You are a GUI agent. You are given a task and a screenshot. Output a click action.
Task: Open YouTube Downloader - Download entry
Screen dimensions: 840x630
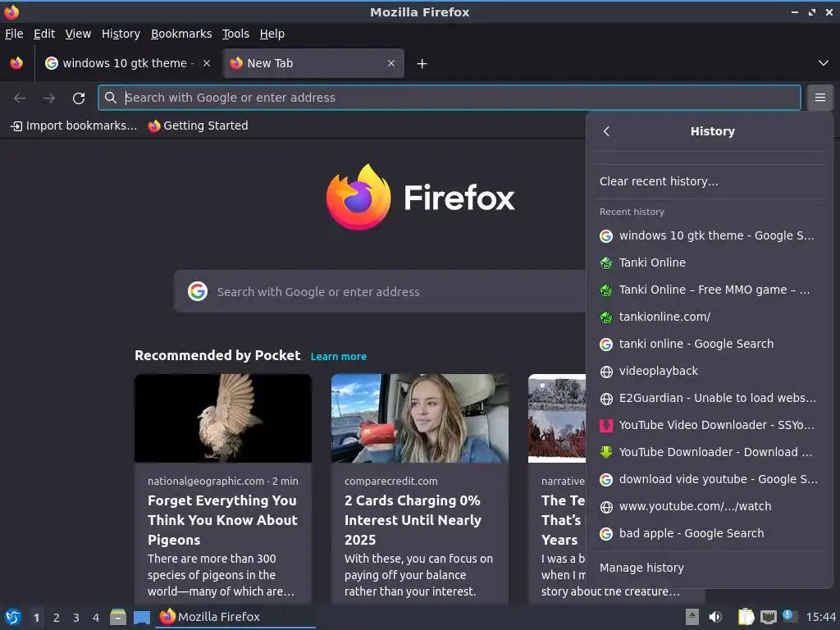click(710, 452)
